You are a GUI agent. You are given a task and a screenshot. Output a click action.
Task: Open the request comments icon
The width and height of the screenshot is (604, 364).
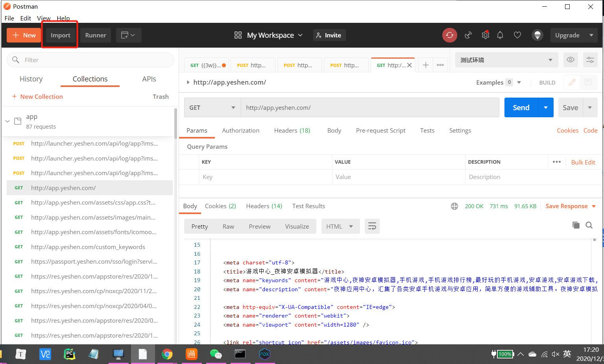point(588,82)
